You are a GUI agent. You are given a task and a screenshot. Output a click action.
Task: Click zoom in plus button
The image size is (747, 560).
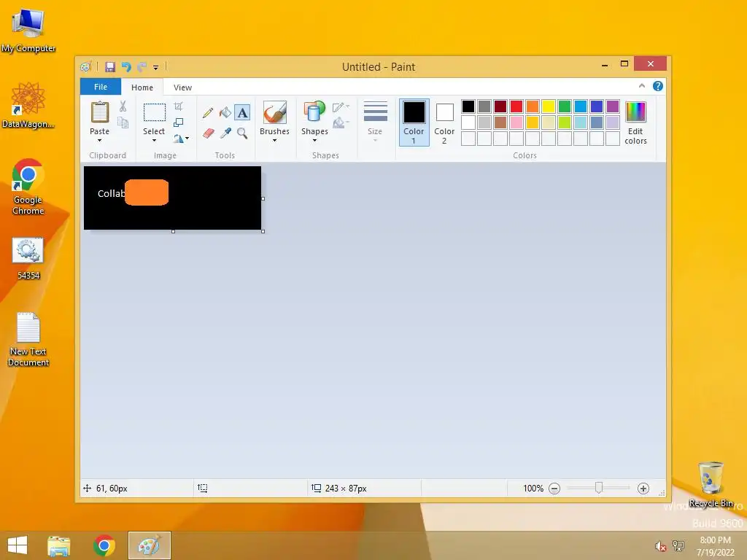(643, 489)
